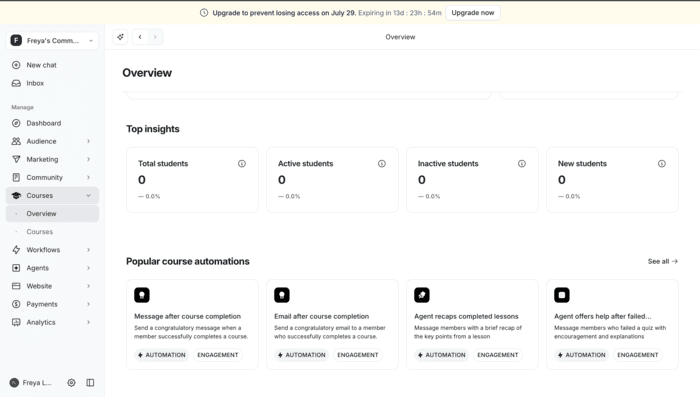This screenshot has height=397, width=700.
Task: Go back with the left arrow
Action: point(140,37)
